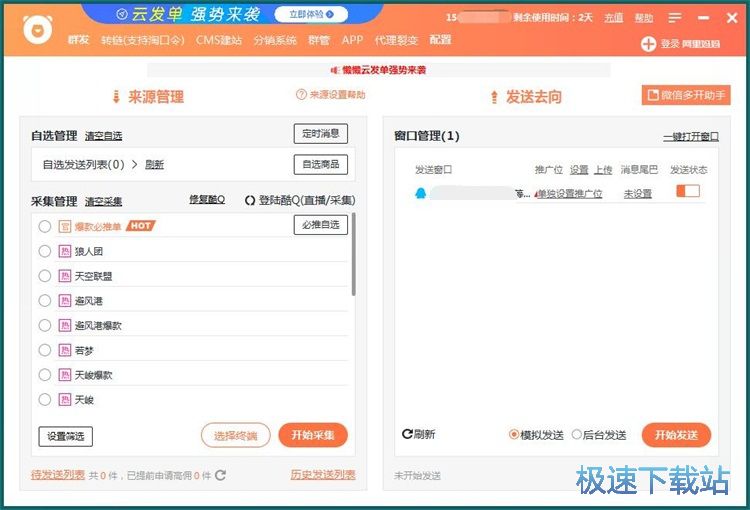
Task: Click the bear logo icon
Action: click(38, 30)
